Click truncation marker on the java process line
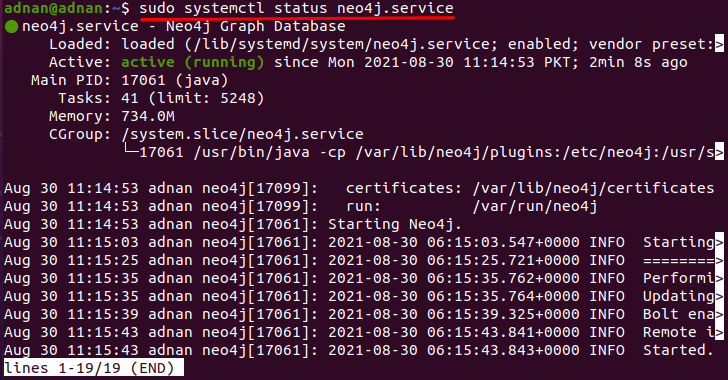The image size is (728, 380). click(719, 153)
